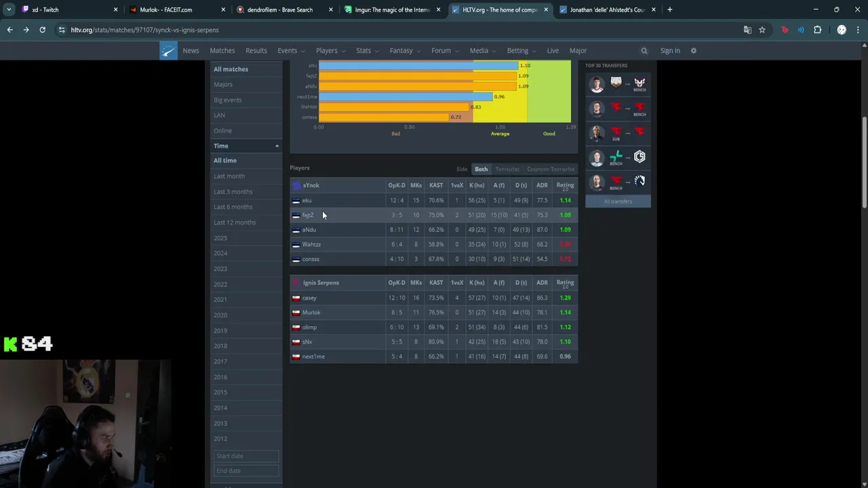
Task: Expand the Events navigation dropdown
Action: point(291,51)
